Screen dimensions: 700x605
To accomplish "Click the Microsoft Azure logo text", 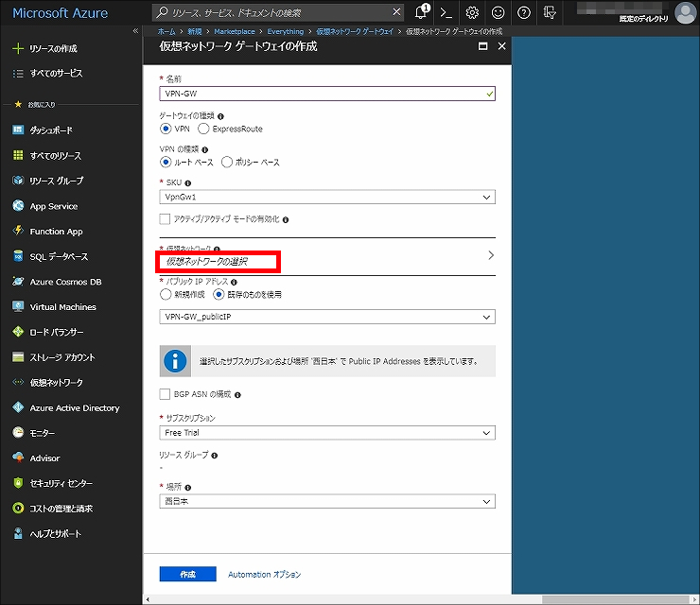I will [x=61, y=13].
